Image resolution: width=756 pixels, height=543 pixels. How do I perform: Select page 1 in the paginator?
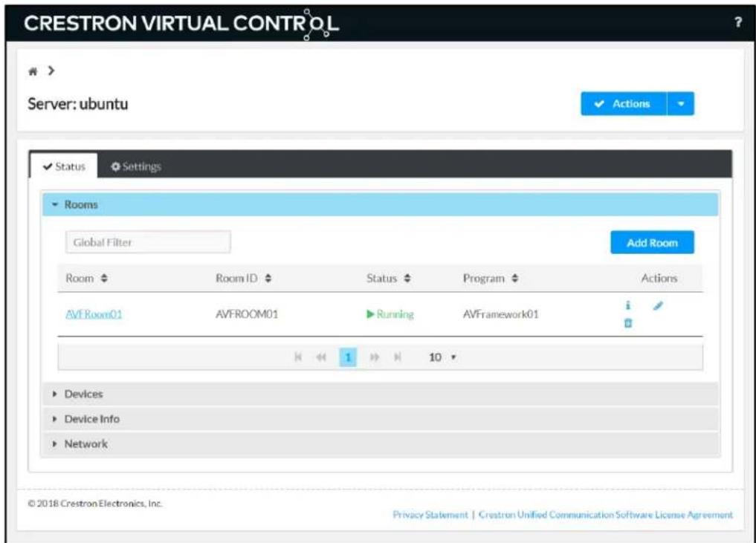(348, 357)
